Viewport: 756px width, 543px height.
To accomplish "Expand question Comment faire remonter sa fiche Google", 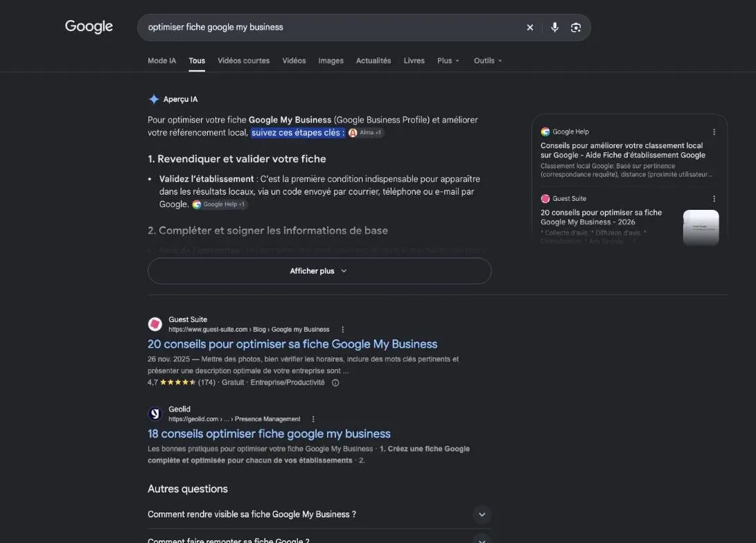I will 319,538.
